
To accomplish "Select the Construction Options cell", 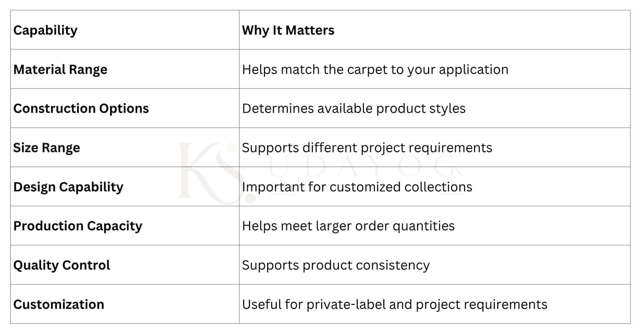I will coord(125,108).
